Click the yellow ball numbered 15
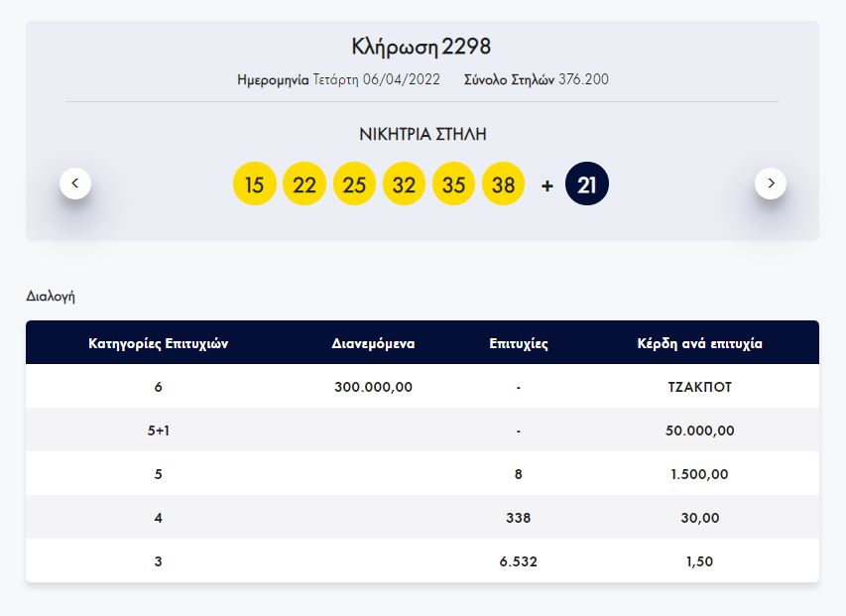 pos(254,185)
